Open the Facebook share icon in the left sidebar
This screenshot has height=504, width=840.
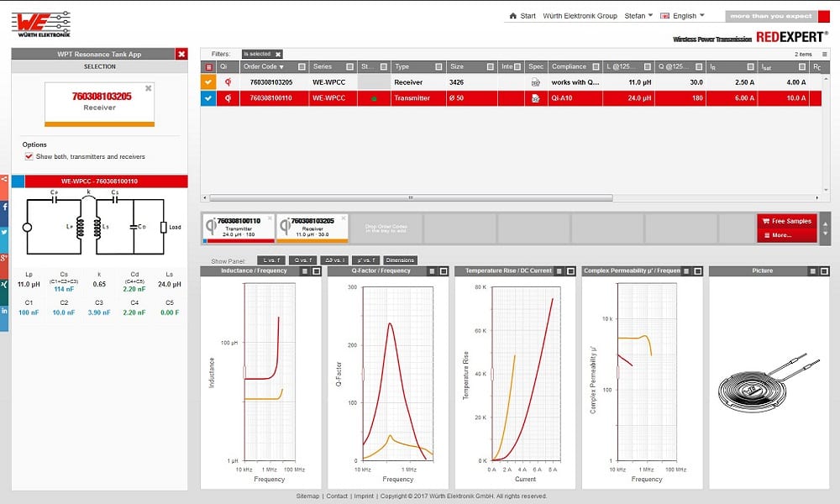click(5, 207)
